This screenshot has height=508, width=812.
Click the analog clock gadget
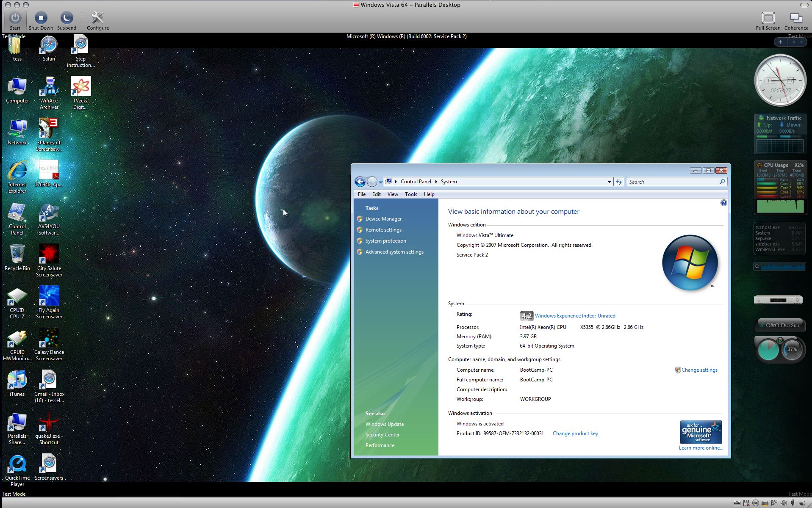[780, 80]
